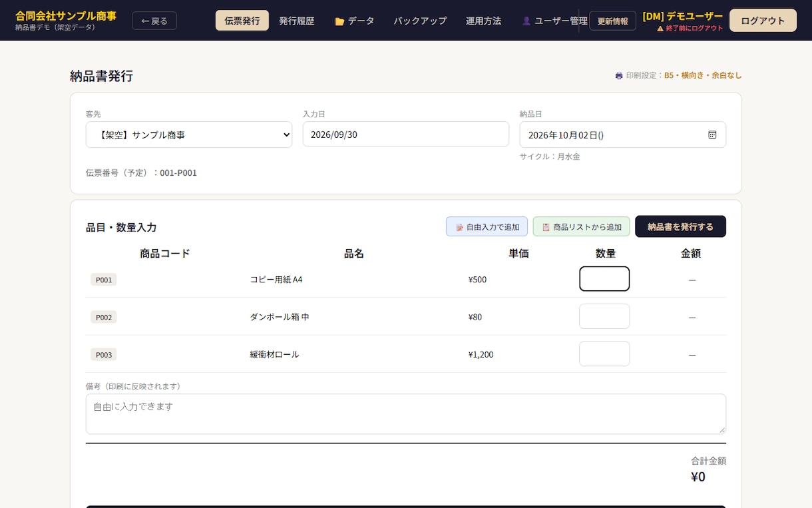Click the user icon beside ユーザー管理
Screen dimensions: 812x508
526,21
